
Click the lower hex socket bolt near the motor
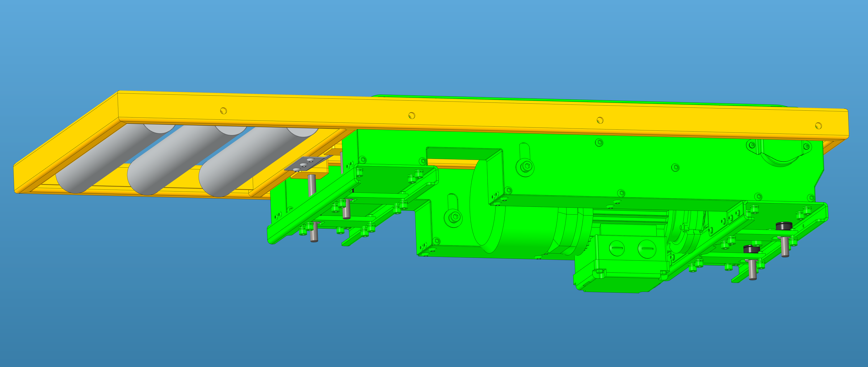(x=455, y=217)
